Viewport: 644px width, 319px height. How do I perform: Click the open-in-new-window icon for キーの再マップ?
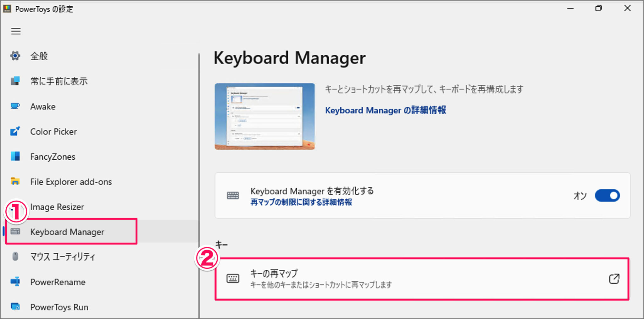click(x=614, y=279)
